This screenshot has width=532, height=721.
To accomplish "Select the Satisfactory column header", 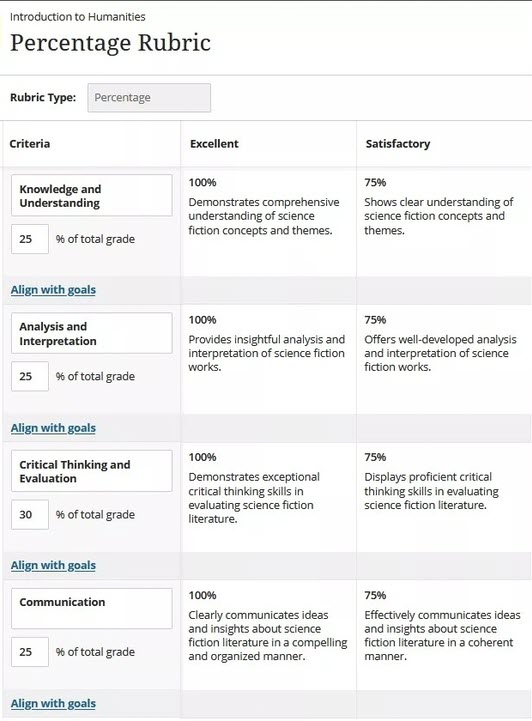I will 398,144.
